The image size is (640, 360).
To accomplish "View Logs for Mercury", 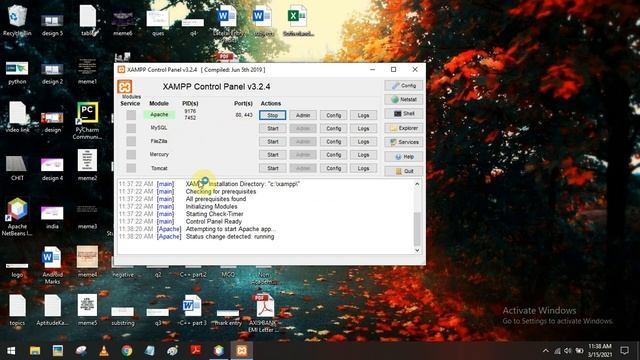I will click(363, 155).
